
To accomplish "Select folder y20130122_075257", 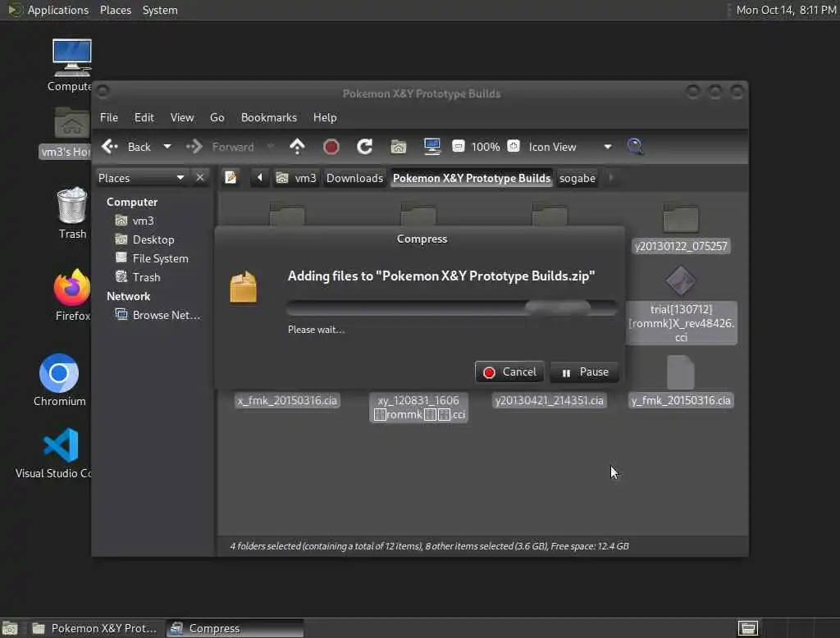I will click(x=681, y=228).
